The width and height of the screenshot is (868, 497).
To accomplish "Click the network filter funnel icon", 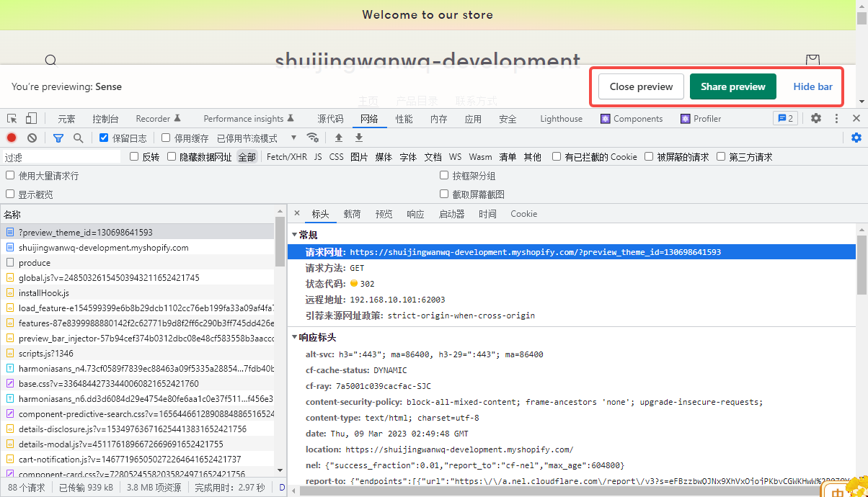I will [58, 138].
